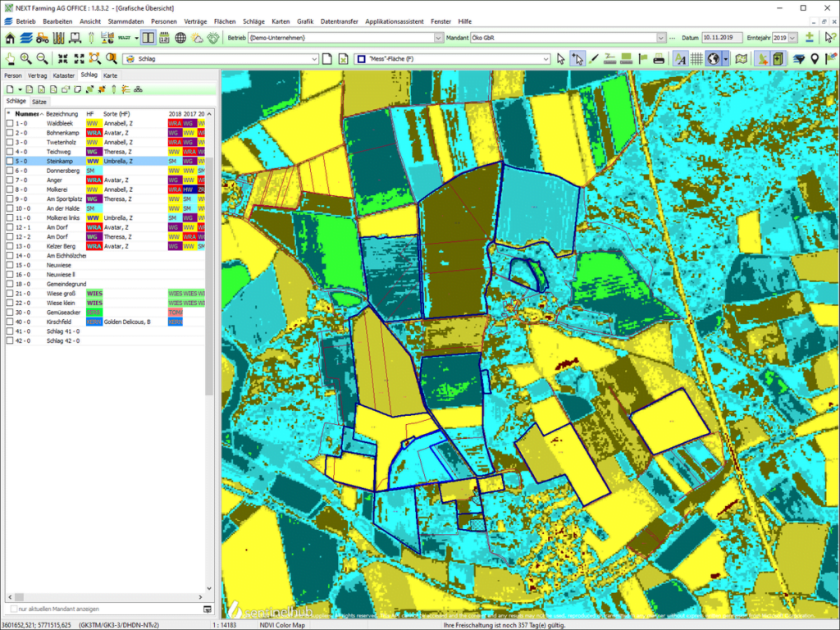This screenshot has height=630, width=840.
Task: Check the box next to Wiese groß
Action: [9, 293]
